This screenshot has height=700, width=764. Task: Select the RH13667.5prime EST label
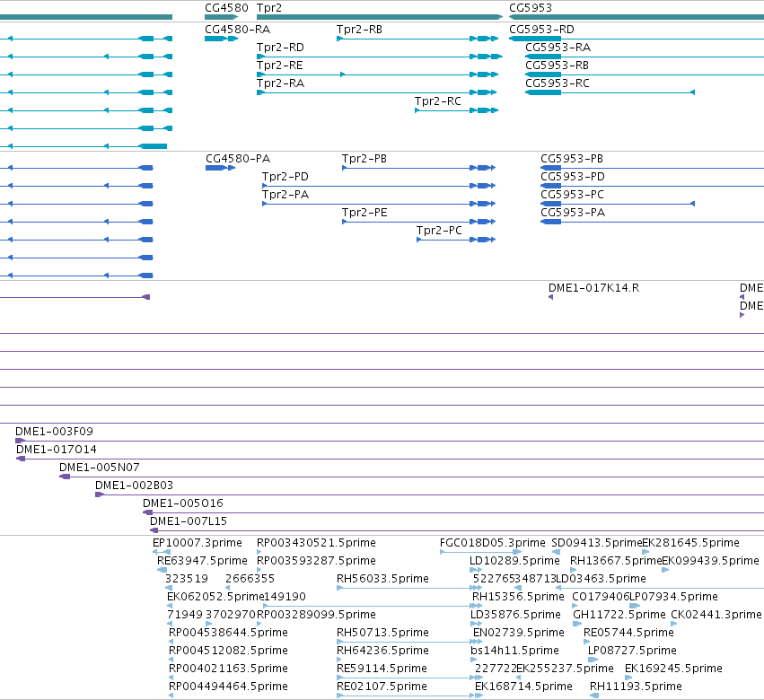[x=616, y=561]
